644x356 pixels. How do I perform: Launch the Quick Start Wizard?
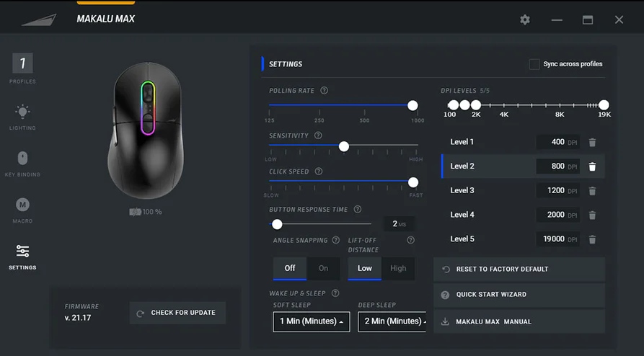519,295
